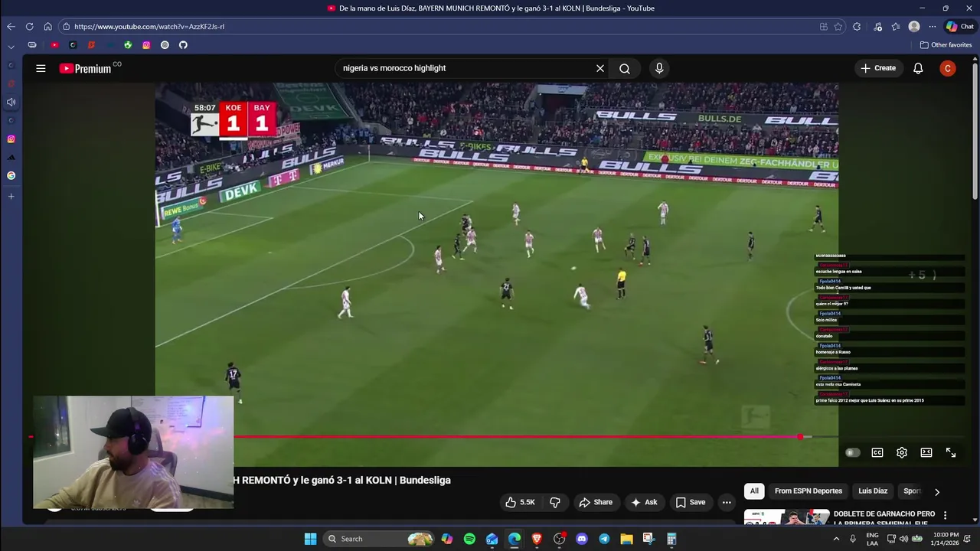
Task: Open video player settings gear
Action: tap(902, 452)
